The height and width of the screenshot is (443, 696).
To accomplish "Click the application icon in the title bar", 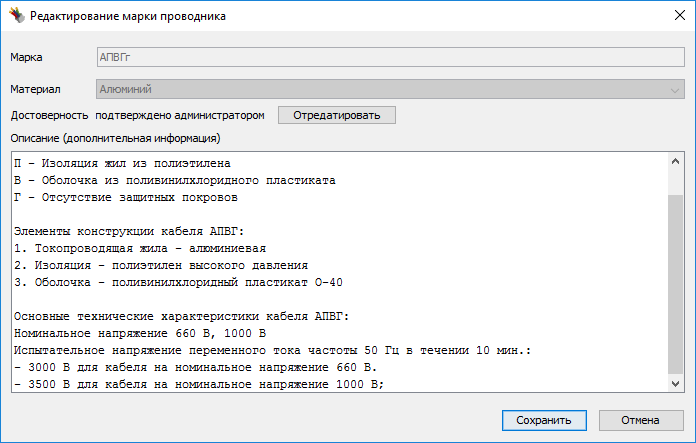I will (17, 16).
